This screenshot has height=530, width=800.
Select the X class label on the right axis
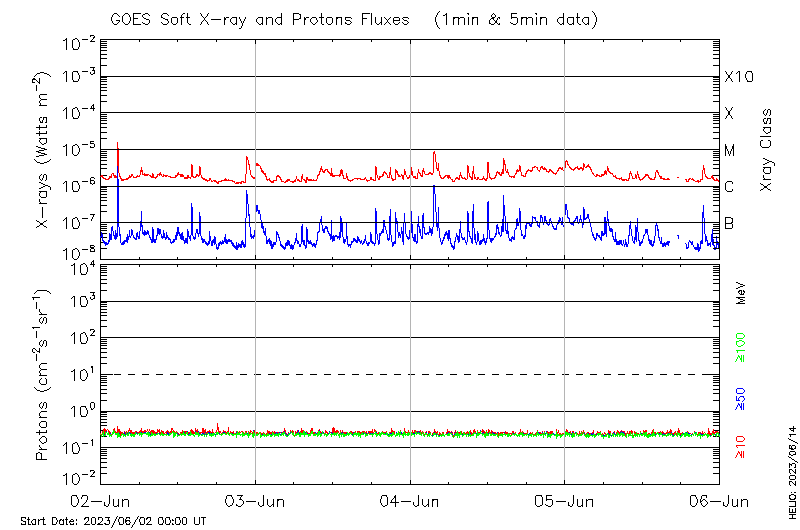tap(730, 113)
